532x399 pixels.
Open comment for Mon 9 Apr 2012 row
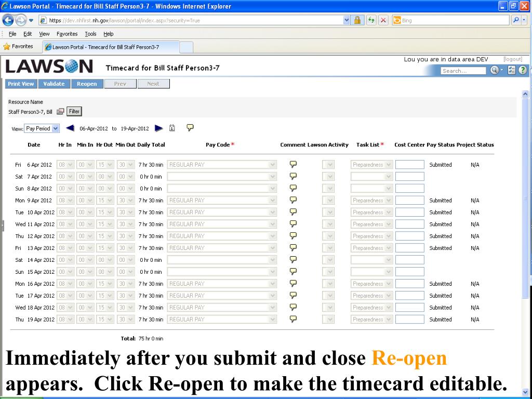pos(293,200)
